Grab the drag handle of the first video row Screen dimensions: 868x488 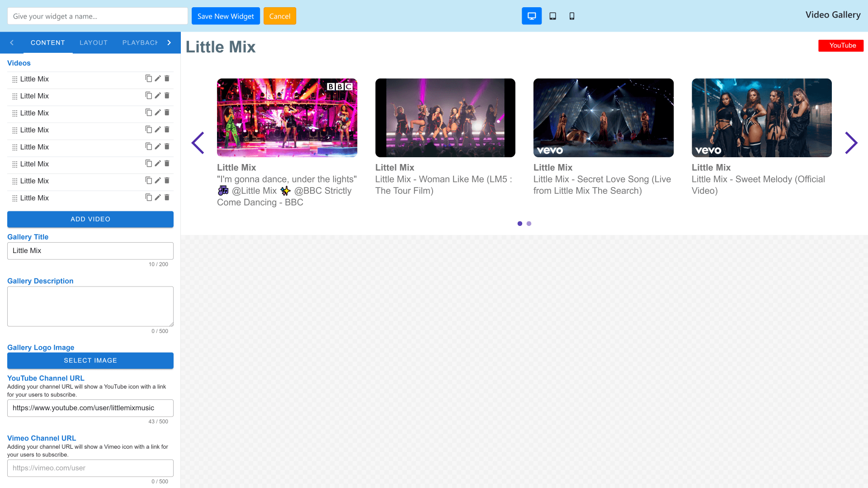pos(15,80)
